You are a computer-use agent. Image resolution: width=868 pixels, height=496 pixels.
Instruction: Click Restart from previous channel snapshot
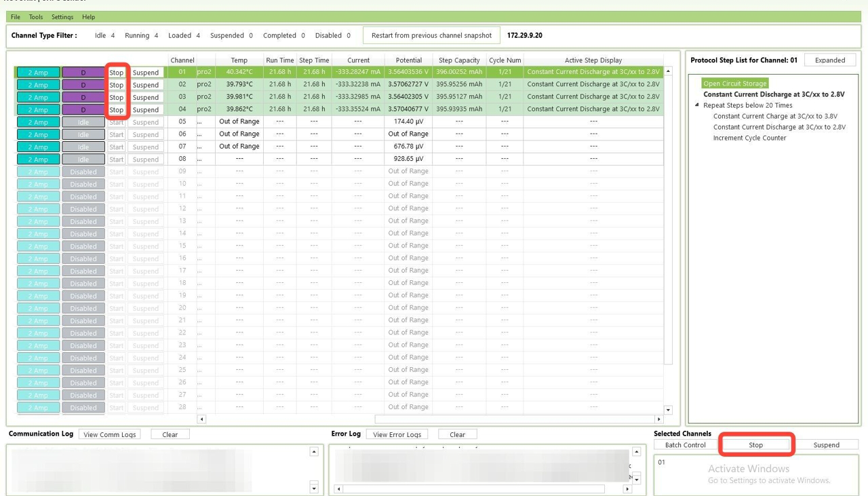tap(431, 35)
